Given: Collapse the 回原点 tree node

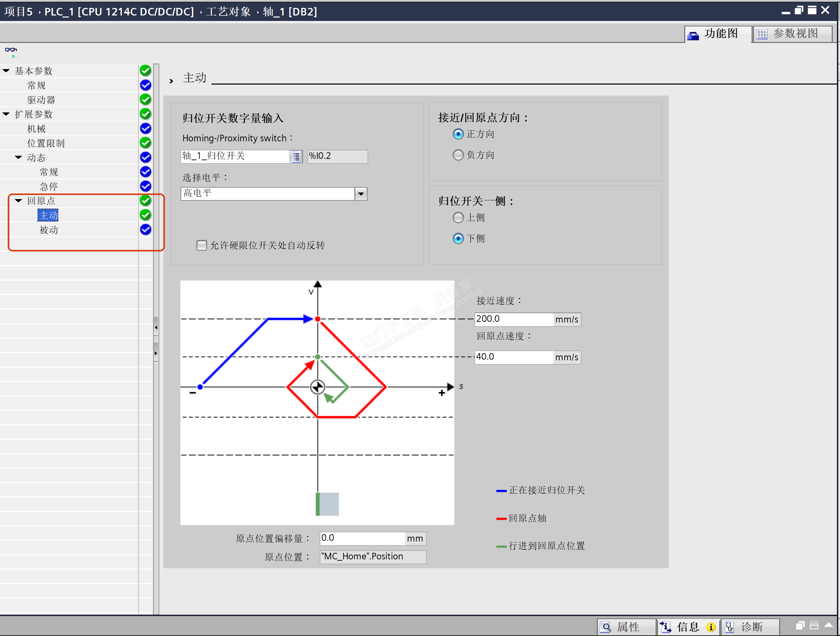Looking at the screenshot, I should [19, 200].
